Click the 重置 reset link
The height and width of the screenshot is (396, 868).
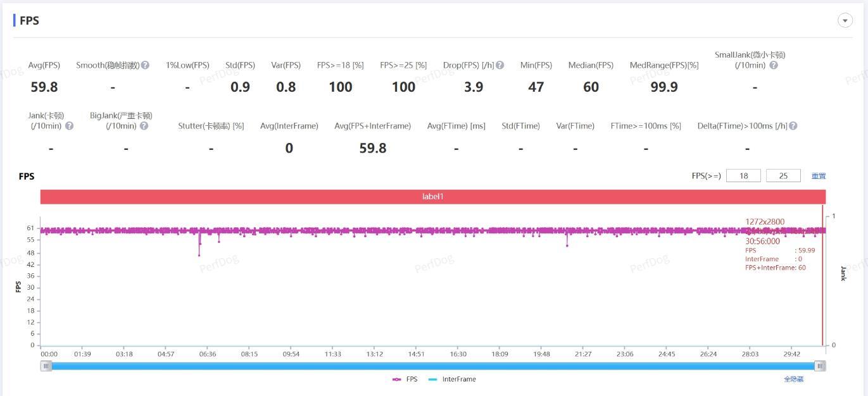(x=819, y=176)
